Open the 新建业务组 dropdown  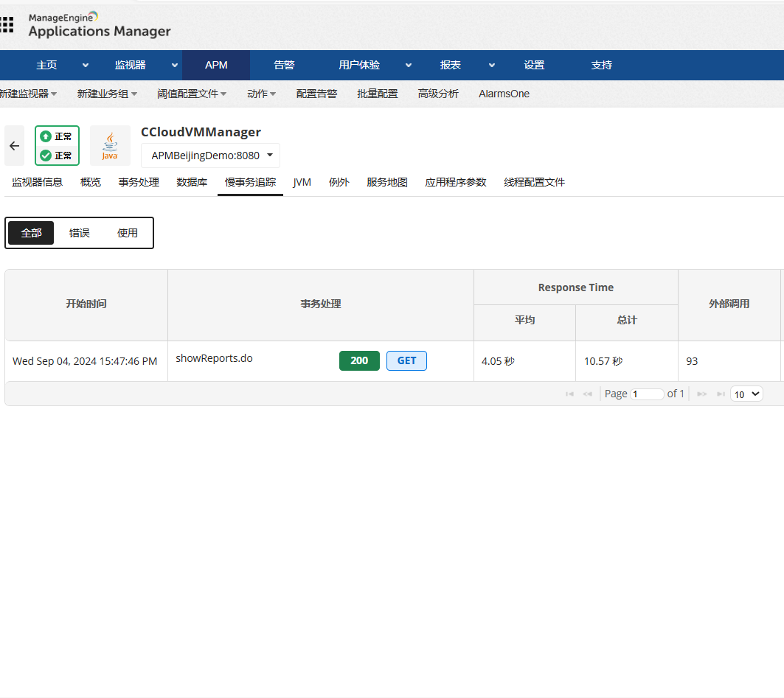click(107, 94)
